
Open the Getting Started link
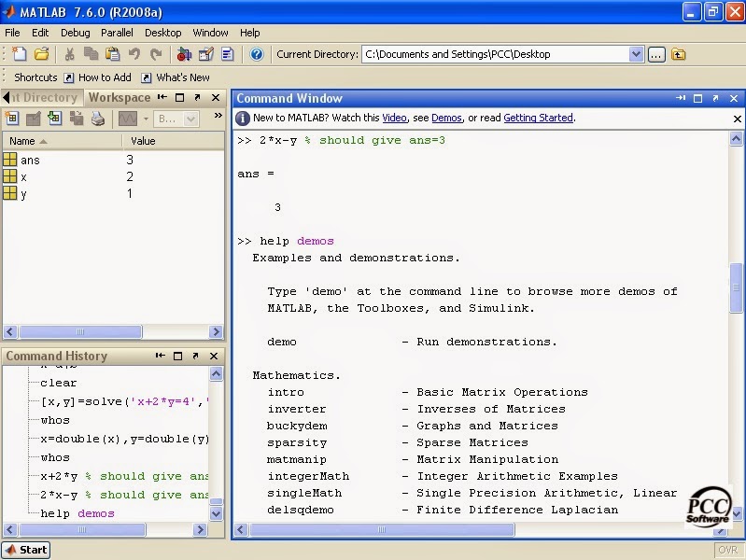(x=538, y=118)
